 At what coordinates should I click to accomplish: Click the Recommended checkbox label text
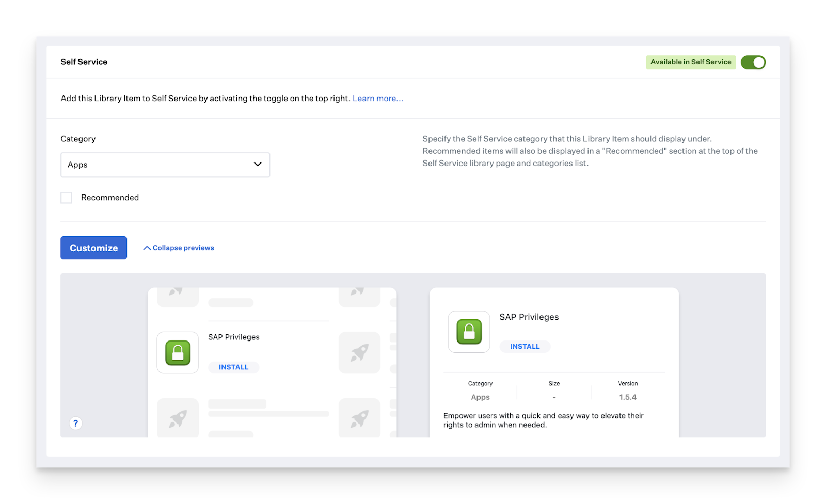pyautogui.click(x=110, y=198)
